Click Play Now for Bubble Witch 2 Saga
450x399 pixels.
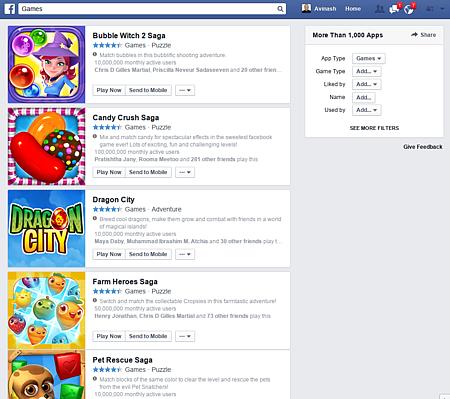[109, 90]
